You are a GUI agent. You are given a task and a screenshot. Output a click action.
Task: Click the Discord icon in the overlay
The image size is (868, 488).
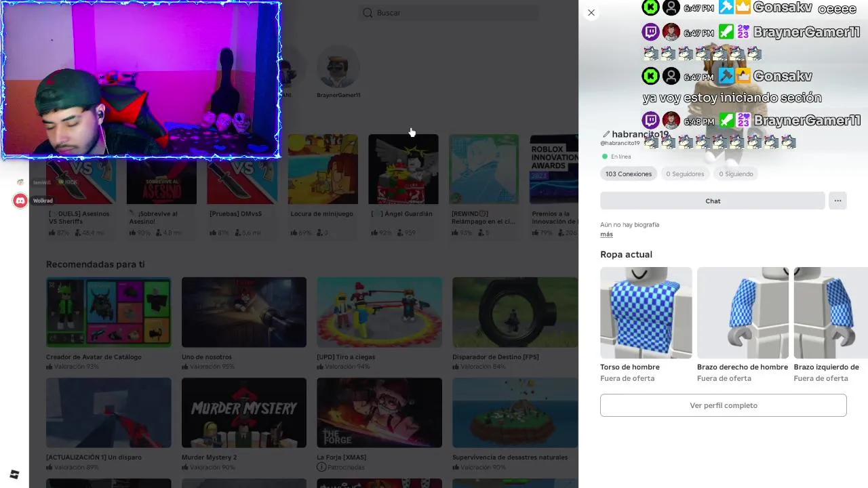point(20,201)
